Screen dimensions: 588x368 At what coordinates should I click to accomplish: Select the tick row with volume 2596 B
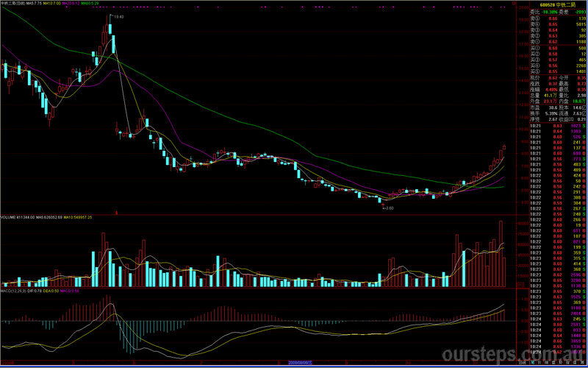click(558, 275)
